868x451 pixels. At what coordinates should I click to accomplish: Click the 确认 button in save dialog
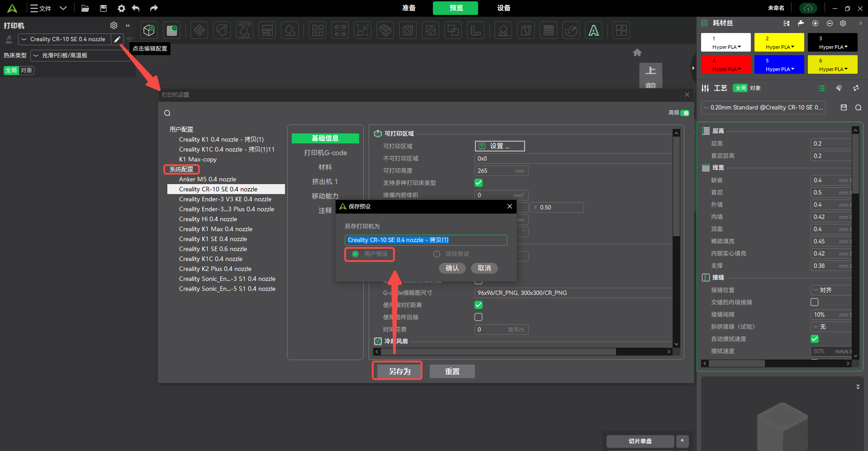click(x=452, y=268)
